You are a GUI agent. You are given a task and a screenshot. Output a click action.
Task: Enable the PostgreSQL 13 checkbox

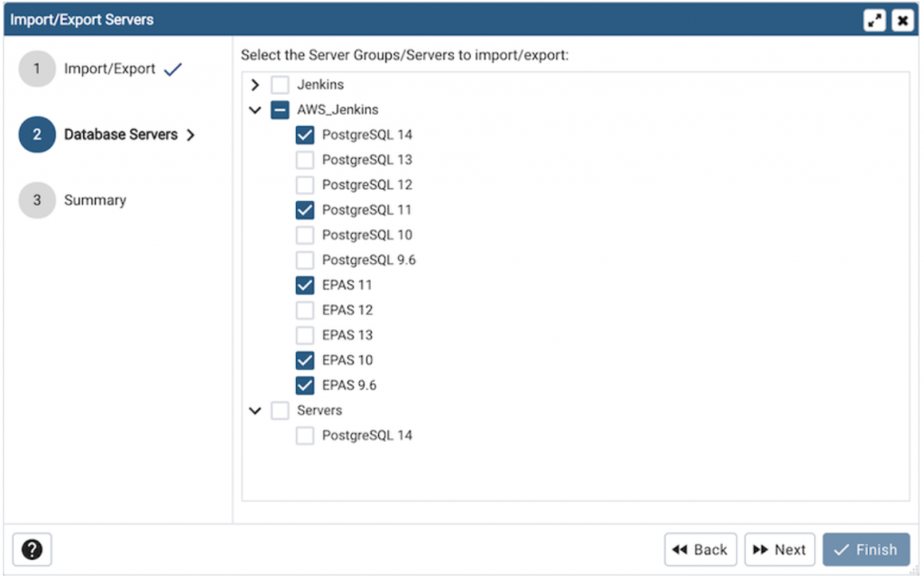click(304, 160)
